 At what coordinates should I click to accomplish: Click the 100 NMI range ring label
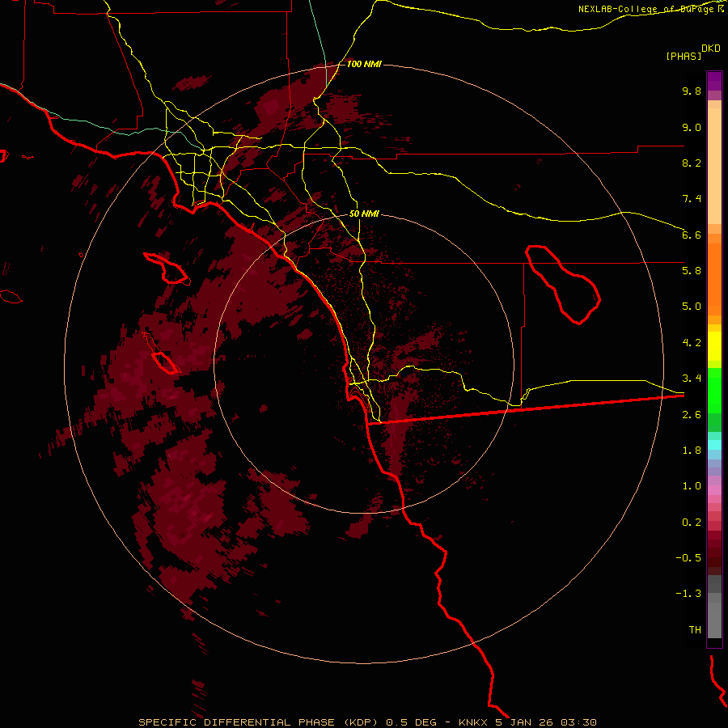364,64
